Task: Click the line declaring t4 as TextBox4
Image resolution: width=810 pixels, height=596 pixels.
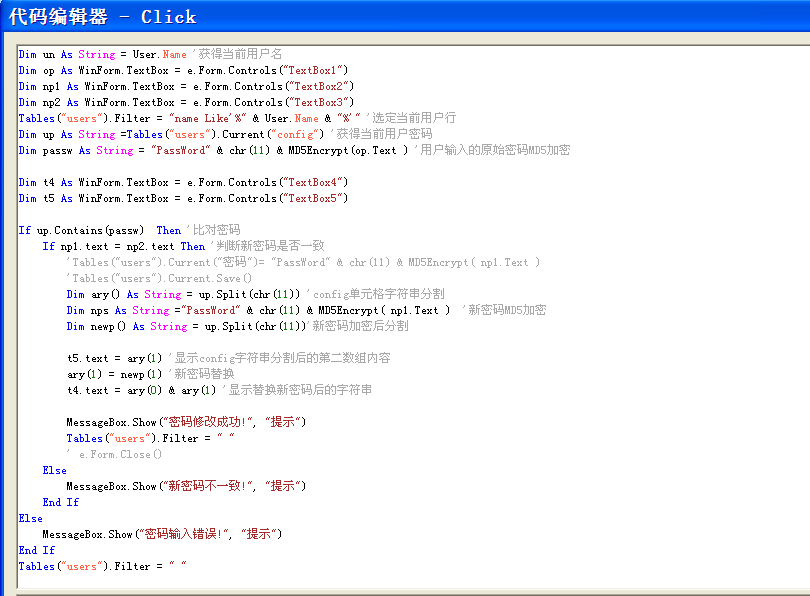Action: (x=183, y=182)
